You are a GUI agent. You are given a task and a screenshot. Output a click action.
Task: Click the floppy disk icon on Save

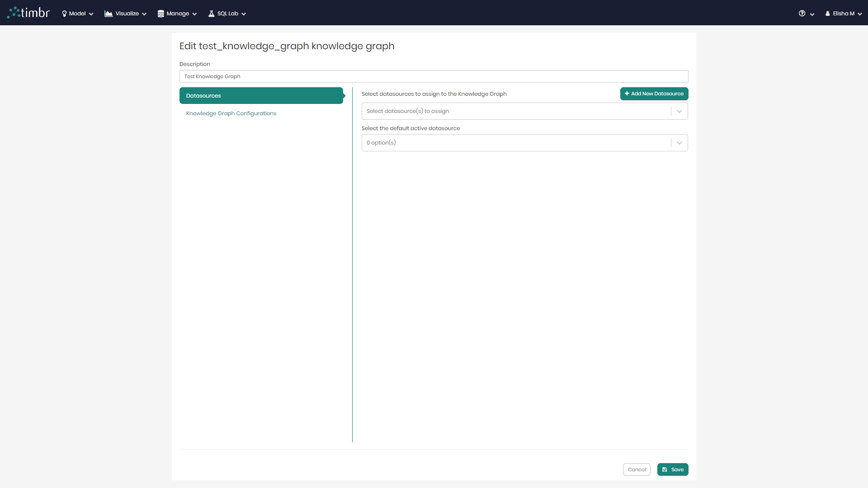(665, 469)
